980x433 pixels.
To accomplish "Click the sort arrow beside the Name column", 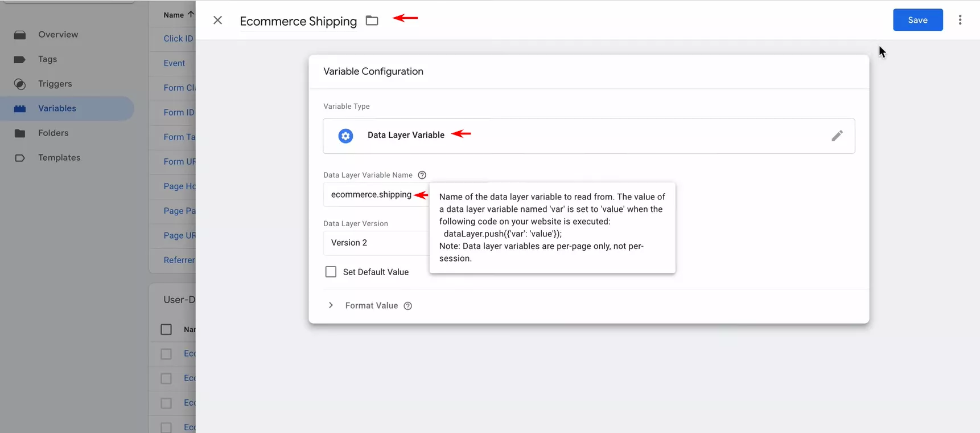I will coord(191,14).
